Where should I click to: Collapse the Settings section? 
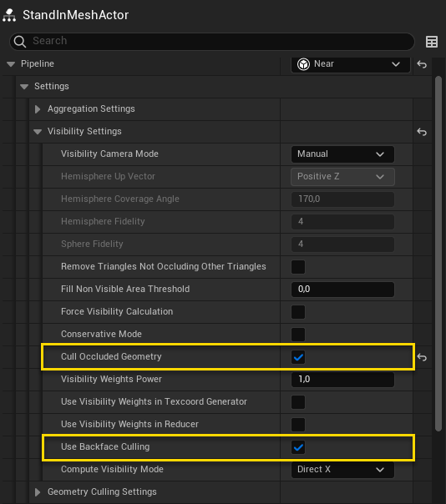[24, 87]
